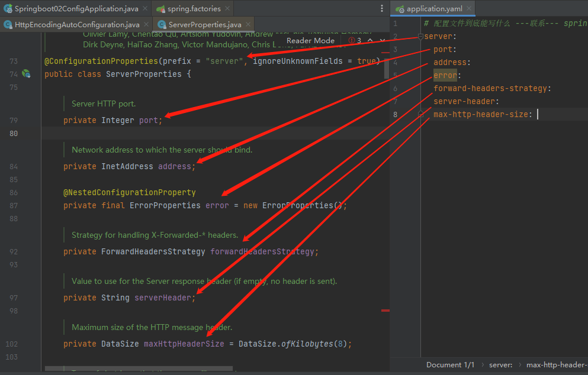Click the spring.factories file icon
The width and height of the screenshot is (588, 375).
pos(161,8)
